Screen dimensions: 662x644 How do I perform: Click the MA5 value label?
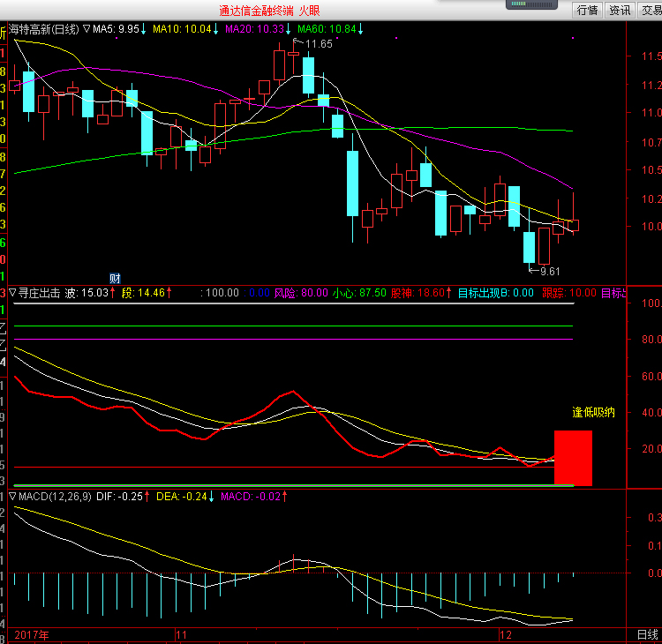tap(118, 30)
